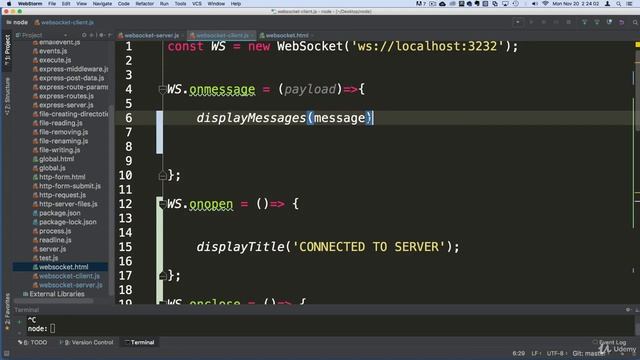Viewport: 640px width, 360px height.
Task: Open the UTF-8 encoding selector
Action: (x=556, y=353)
